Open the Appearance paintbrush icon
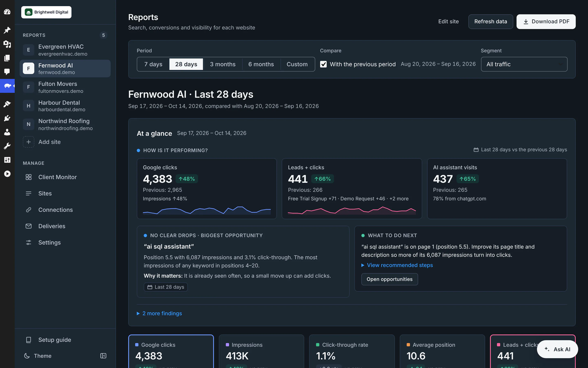 pyautogui.click(x=7, y=104)
